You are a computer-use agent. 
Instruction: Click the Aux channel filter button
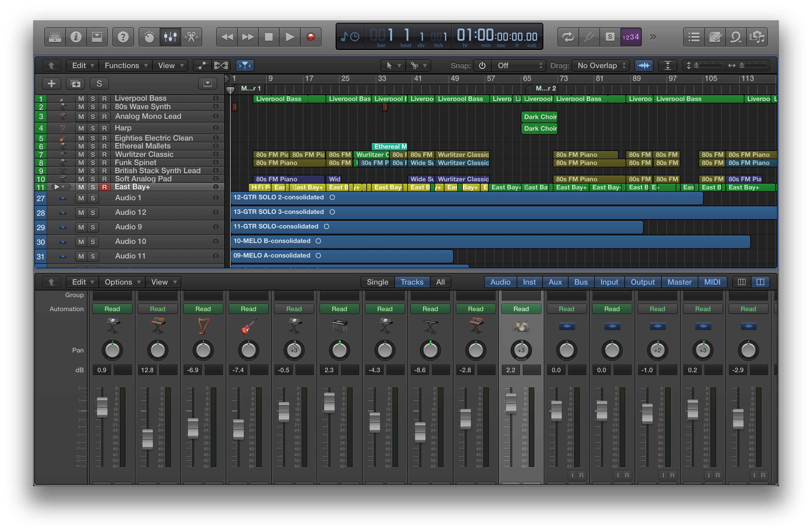(x=555, y=282)
